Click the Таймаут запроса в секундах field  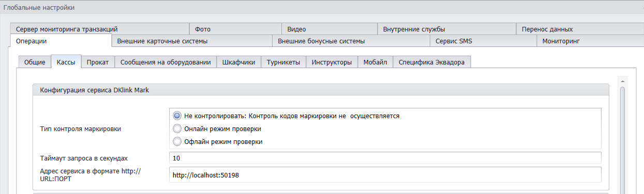tap(385, 158)
